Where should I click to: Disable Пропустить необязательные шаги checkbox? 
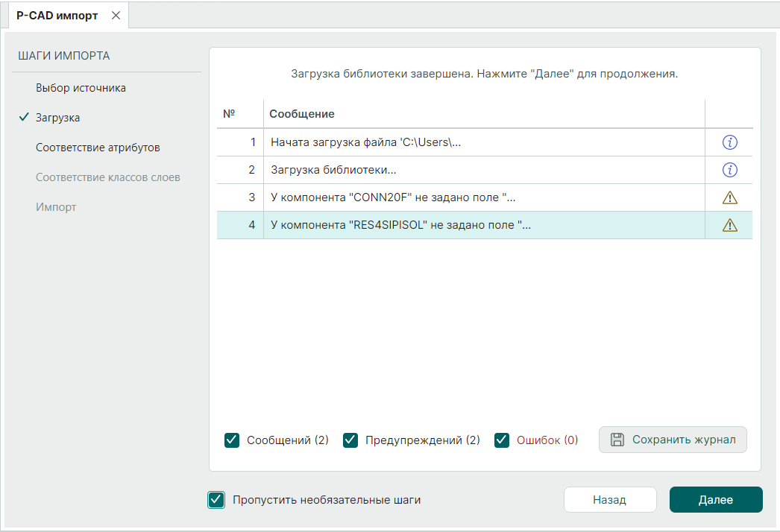coord(216,500)
